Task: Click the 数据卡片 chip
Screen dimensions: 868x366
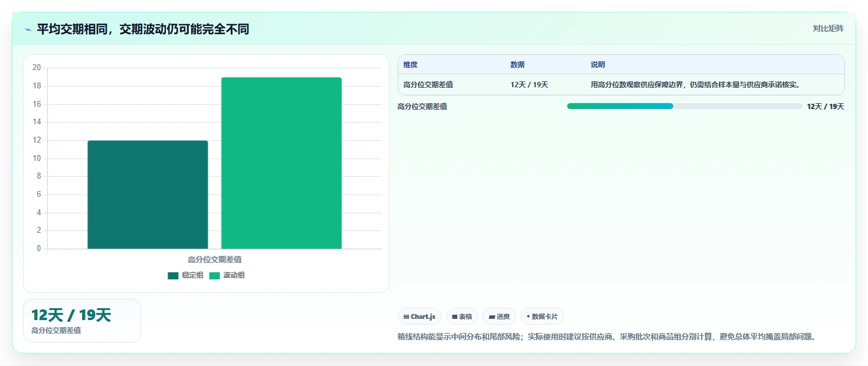Action: (x=542, y=316)
